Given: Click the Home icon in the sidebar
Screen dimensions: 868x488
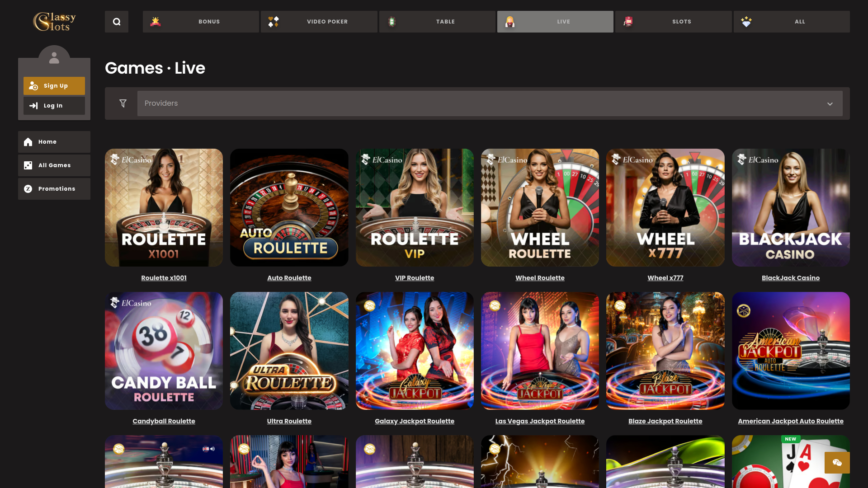Looking at the screenshot, I should click(x=28, y=141).
